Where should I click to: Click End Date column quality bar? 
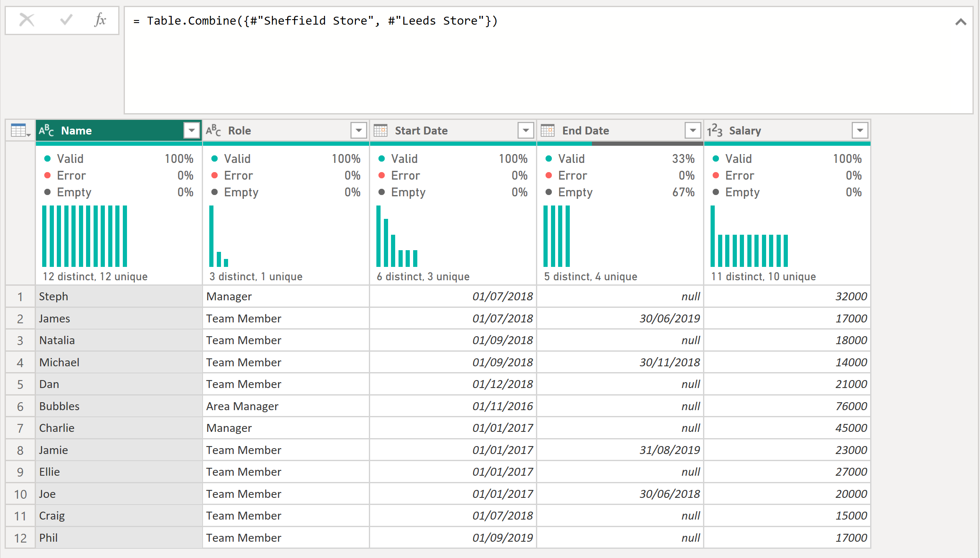[620, 144]
